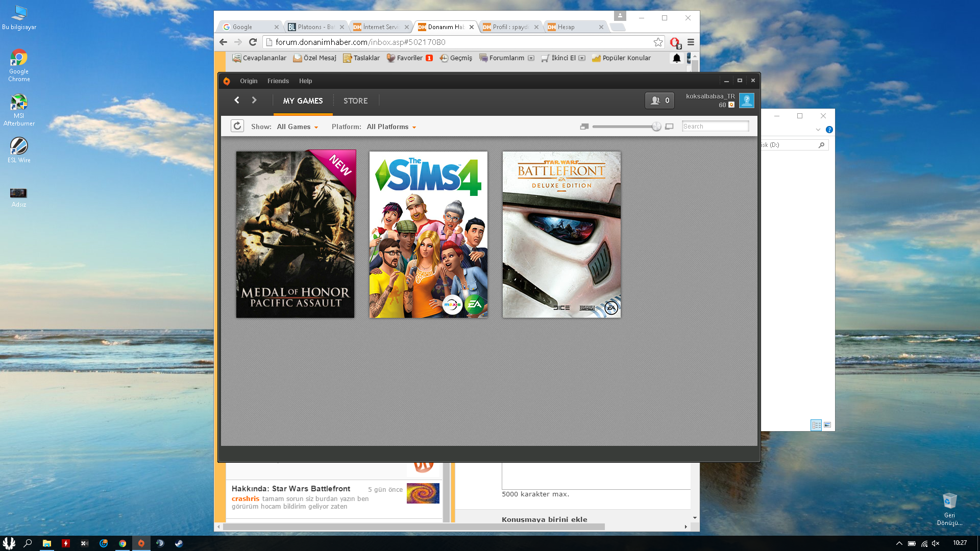Open the Favoriler link
The height and width of the screenshot is (551, 980).
point(405,58)
